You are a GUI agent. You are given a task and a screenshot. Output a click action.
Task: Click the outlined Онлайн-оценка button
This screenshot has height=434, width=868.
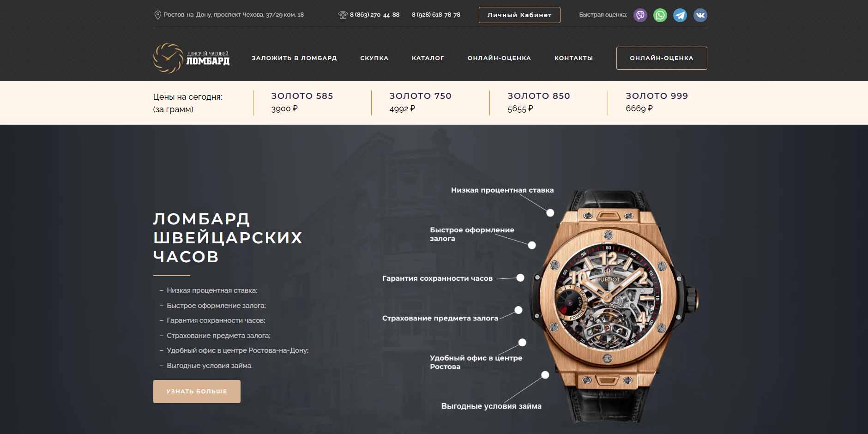pyautogui.click(x=662, y=58)
